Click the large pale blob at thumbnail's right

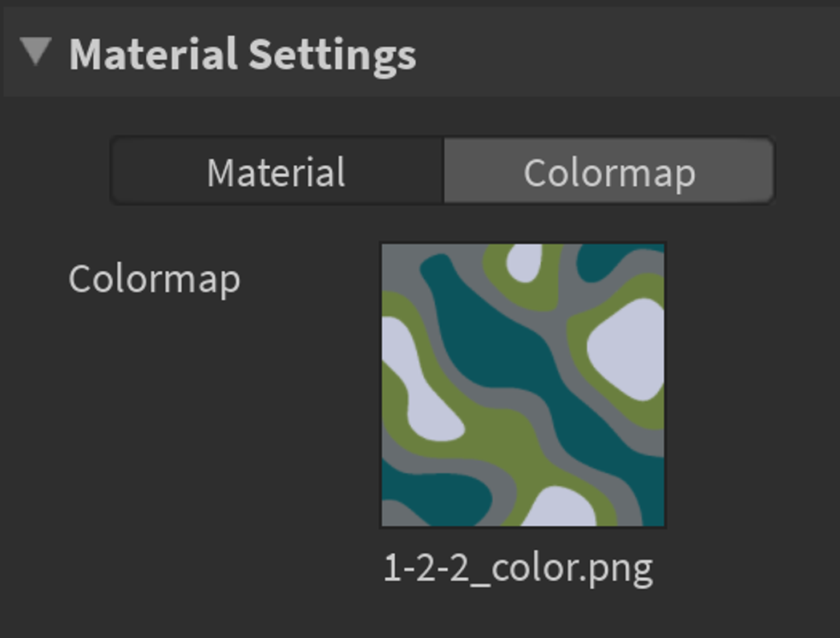pyautogui.click(x=627, y=348)
